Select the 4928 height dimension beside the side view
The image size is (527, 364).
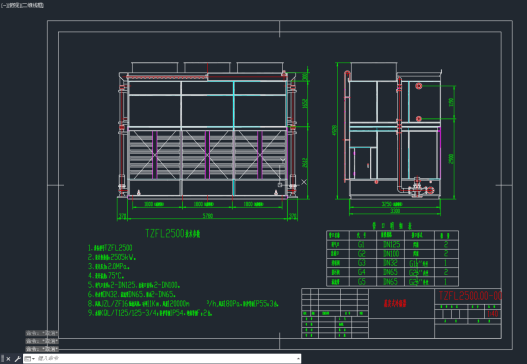[334, 130]
